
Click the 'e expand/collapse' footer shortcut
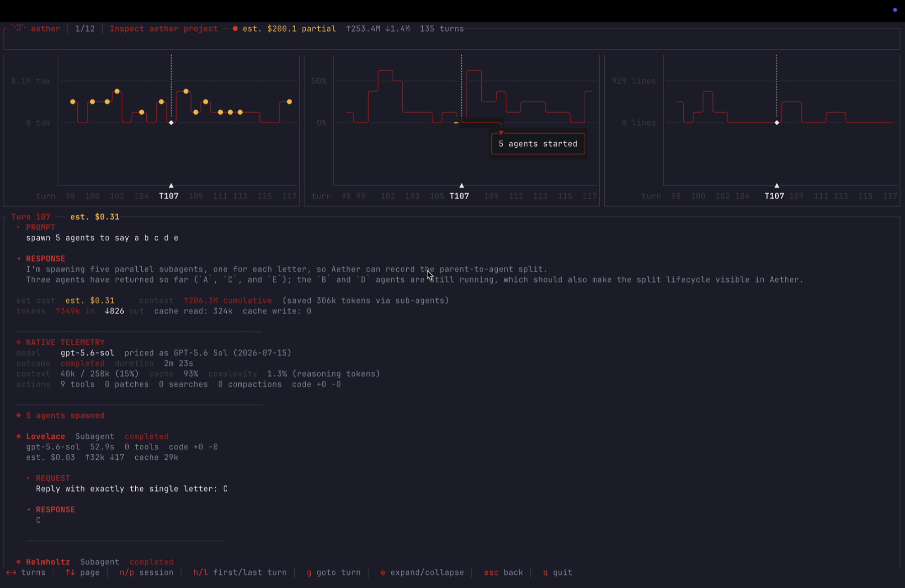click(422, 572)
